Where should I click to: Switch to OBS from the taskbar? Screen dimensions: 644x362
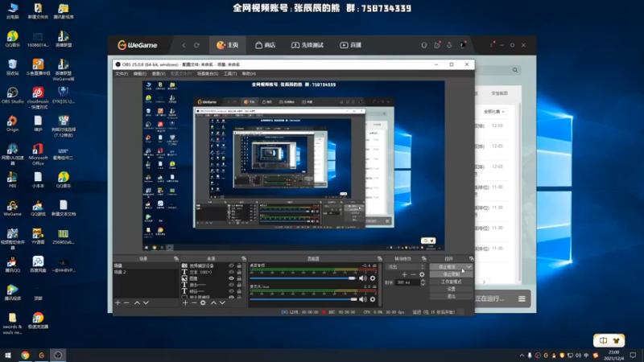58,356
